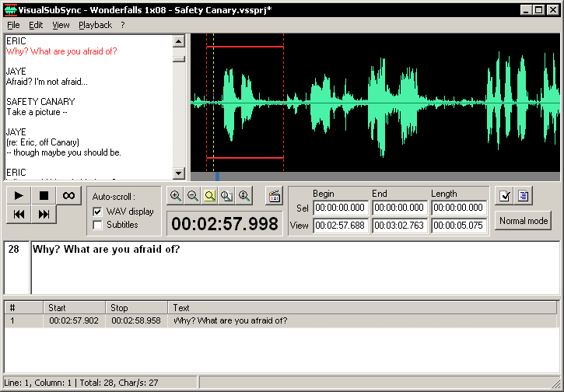The height and width of the screenshot is (392, 564).
Task: Skip to the next subtitle
Action: coord(44,214)
